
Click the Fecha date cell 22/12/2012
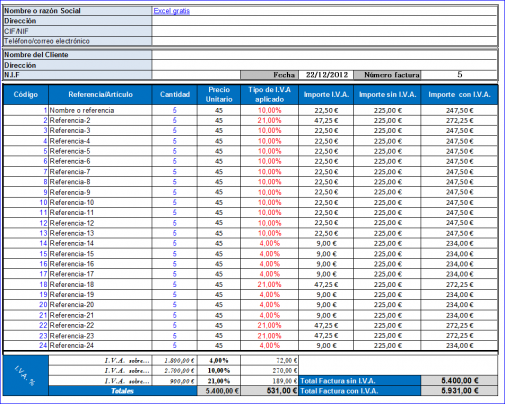point(326,75)
